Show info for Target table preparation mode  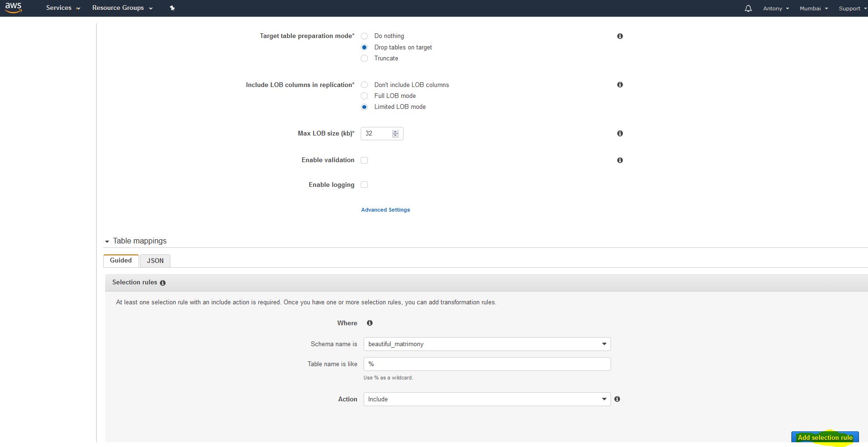620,36
